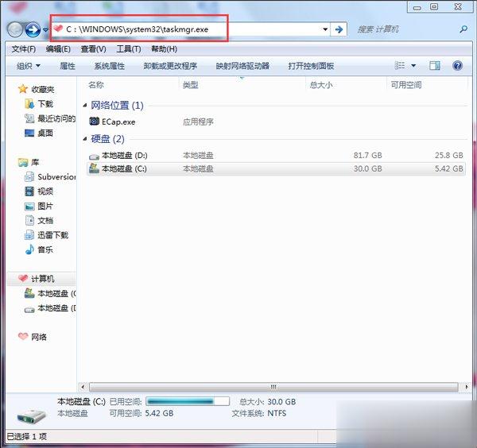Click 81.7 GB total size cell
477x448 pixels.
[367, 156]
